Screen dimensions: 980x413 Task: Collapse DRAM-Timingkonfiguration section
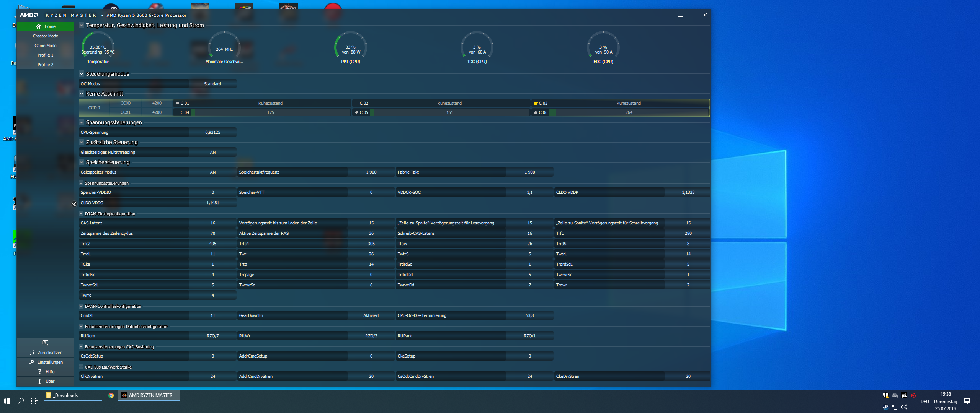click(81, 214)
